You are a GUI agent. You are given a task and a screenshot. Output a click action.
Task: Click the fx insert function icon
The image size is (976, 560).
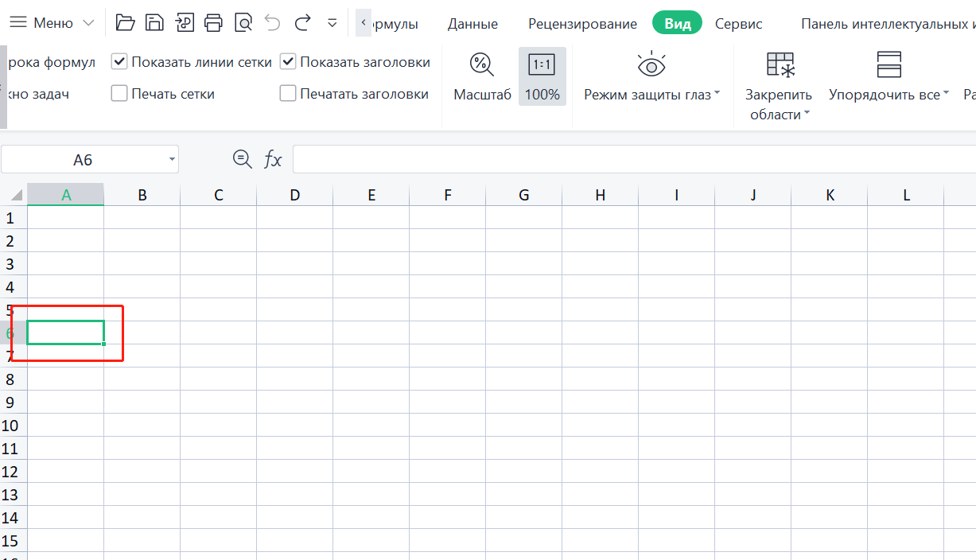pos(273,160)
